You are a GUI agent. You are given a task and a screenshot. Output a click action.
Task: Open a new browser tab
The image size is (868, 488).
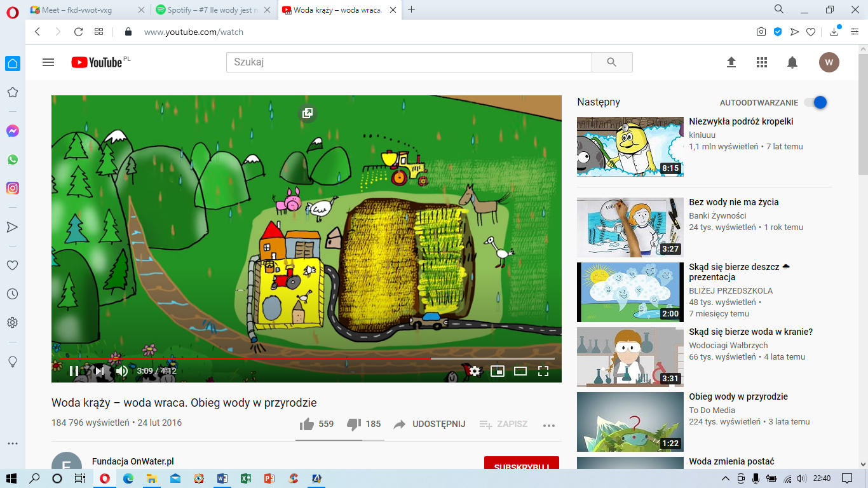click(x=412, y=10)
